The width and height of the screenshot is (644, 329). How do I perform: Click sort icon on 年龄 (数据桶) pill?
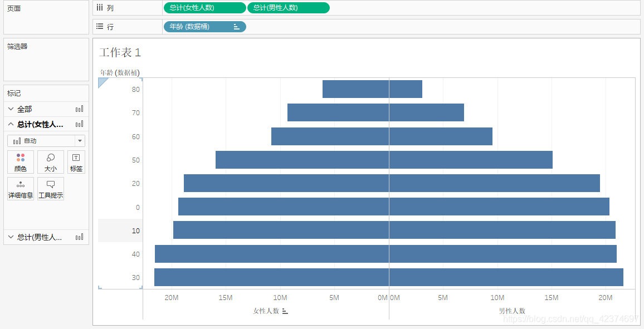(x=237, y=27)
